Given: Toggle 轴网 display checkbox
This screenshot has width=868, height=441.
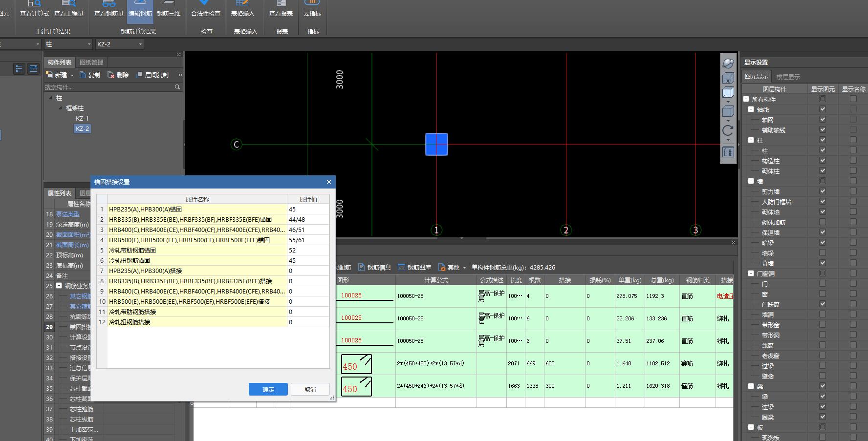Looking at the screenshot, I should pyautogui.click(x=823, y=119).
